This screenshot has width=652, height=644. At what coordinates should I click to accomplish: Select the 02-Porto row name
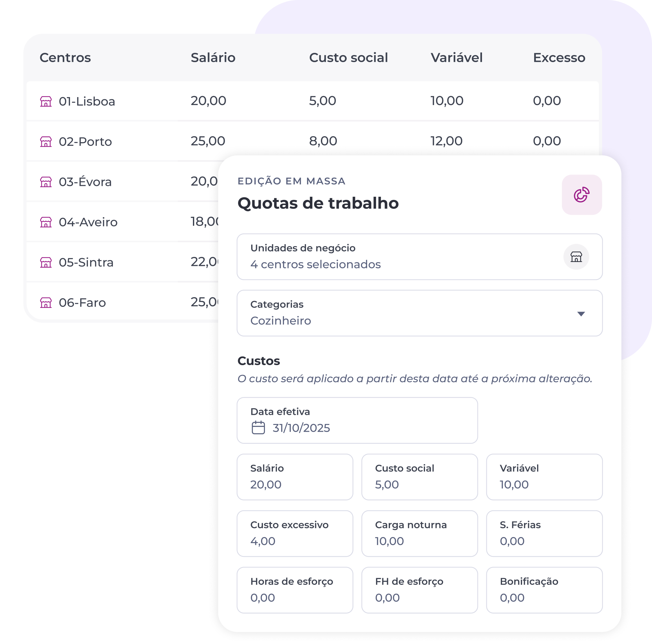[x=85, y=141]
